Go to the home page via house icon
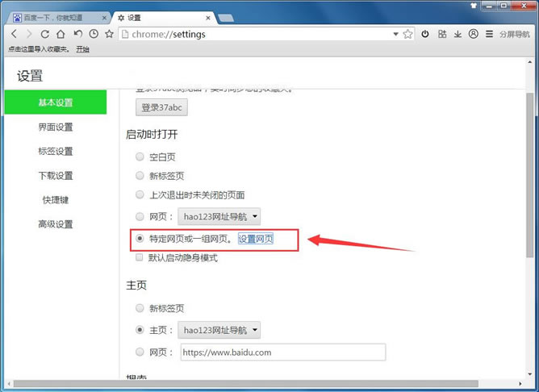The image size is (539, 392). 61,34
